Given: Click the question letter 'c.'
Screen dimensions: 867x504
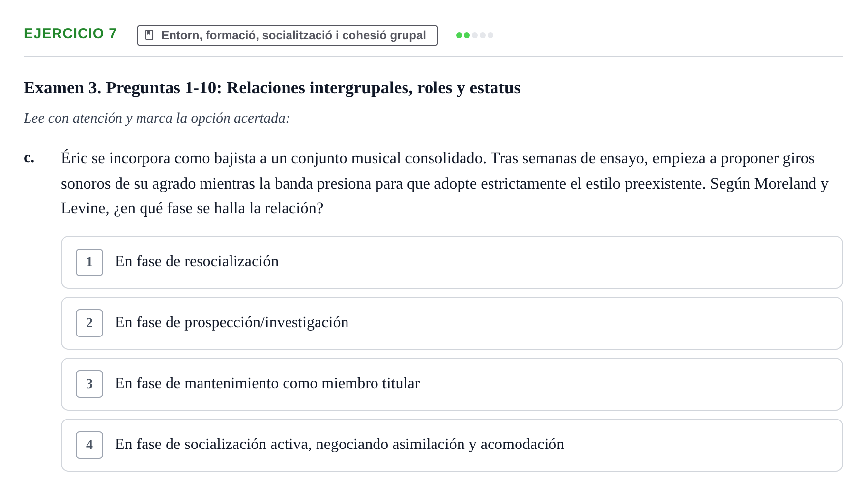Looking at the screenshot, I should 29,158.
